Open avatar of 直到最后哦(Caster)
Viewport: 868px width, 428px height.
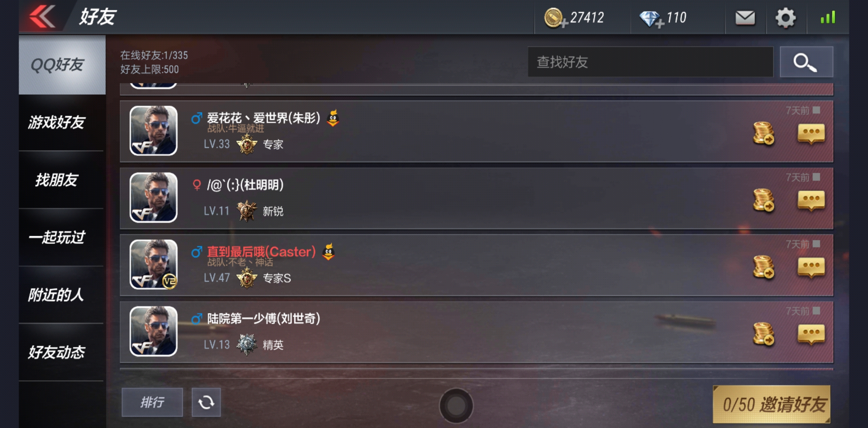click(x=153, y=264)
